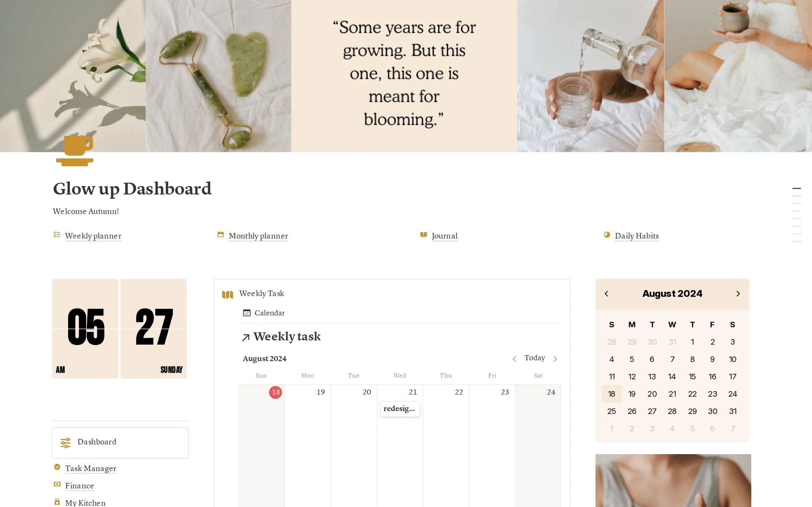Click the Weekly Task book icon
Viewport: 812px width, 507px height.
click(227, 294)
